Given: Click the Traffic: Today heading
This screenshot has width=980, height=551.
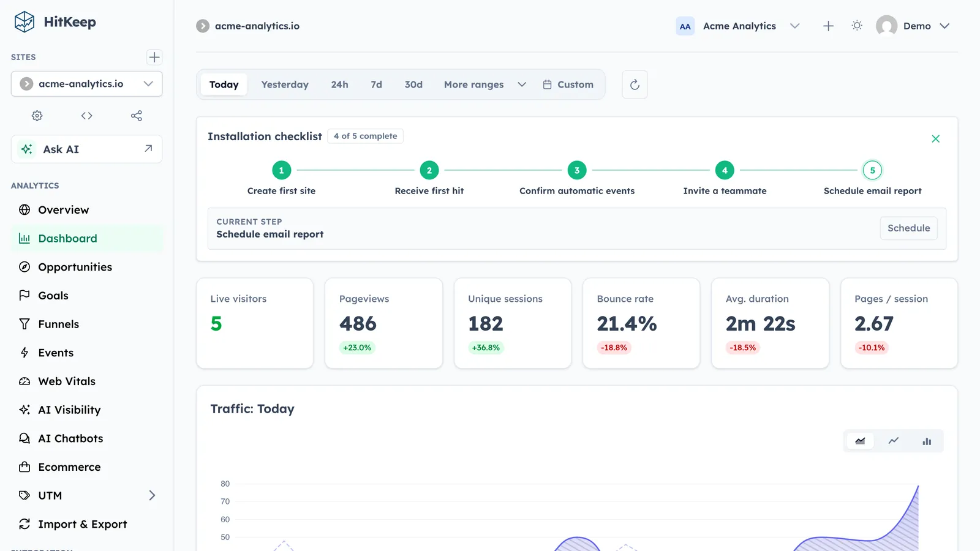Looking at the screenshot, I should click(x=252, y=409).
